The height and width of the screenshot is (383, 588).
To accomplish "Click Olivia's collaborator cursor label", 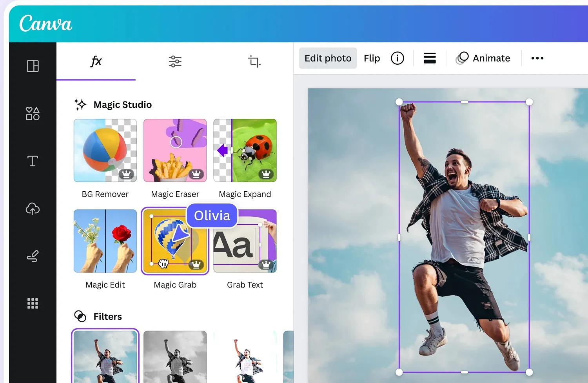I will pyautogui.click(x=212, y=215).
